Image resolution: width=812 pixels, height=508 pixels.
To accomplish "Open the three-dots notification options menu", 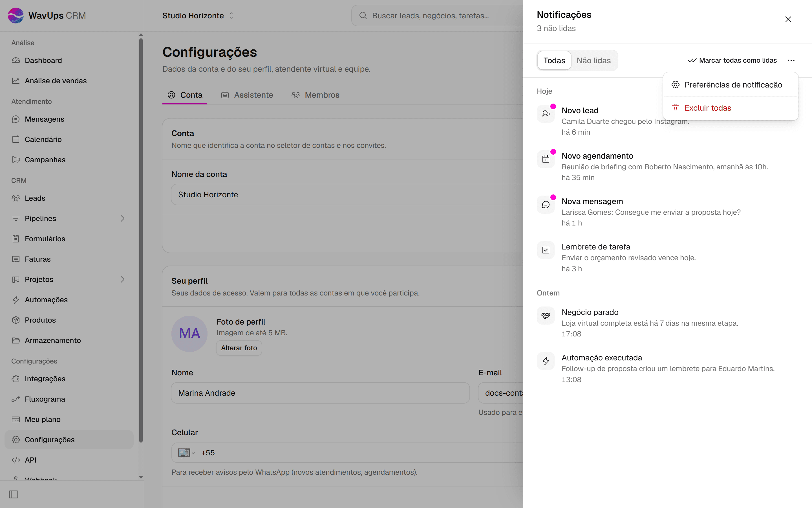I will 791,60.
